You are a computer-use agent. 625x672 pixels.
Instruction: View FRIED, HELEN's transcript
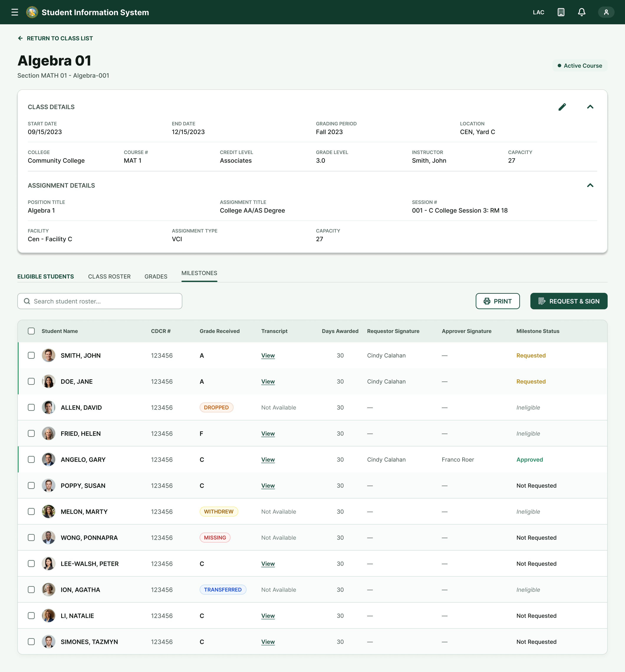tap(268, 433)
